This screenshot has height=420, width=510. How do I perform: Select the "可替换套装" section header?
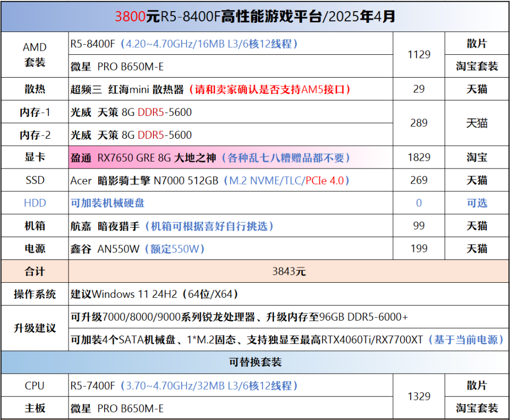click(x=255, y=362)
